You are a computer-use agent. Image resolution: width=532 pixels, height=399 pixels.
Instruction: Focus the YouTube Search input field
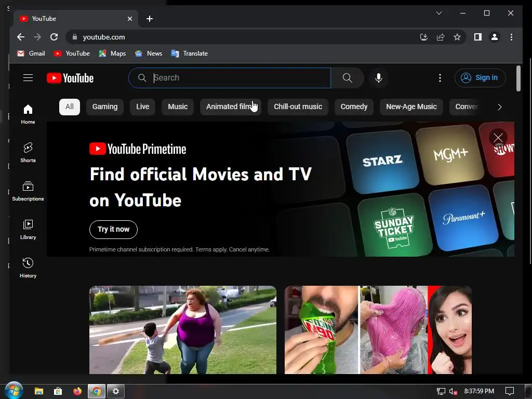230,78
